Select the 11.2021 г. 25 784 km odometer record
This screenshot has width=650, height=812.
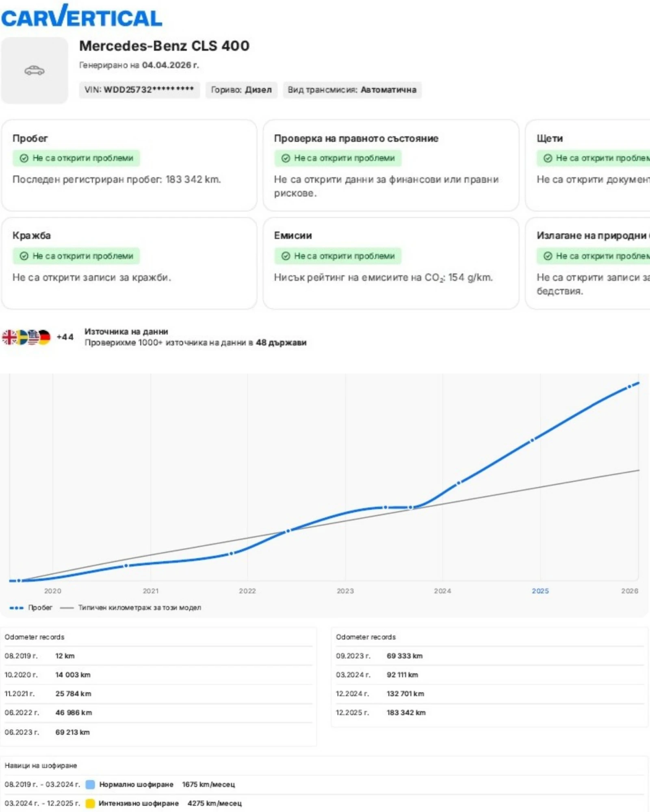(x=158, y=694)
